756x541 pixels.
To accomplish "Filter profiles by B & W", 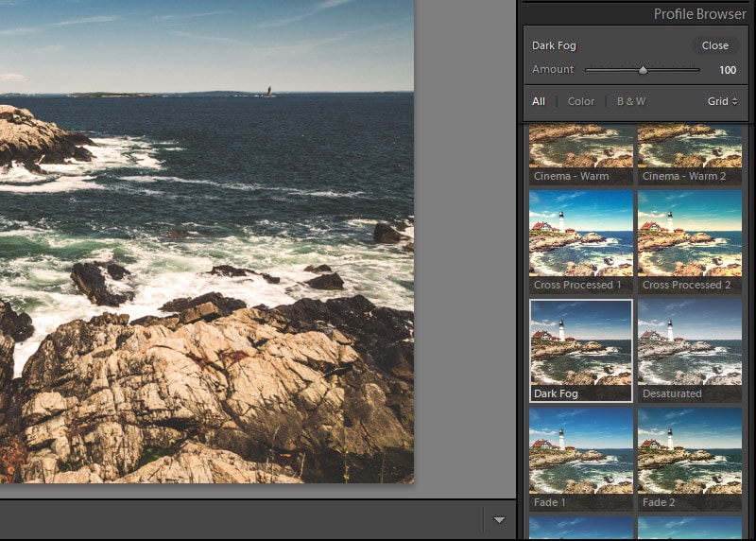I will [x=631, y=101].
